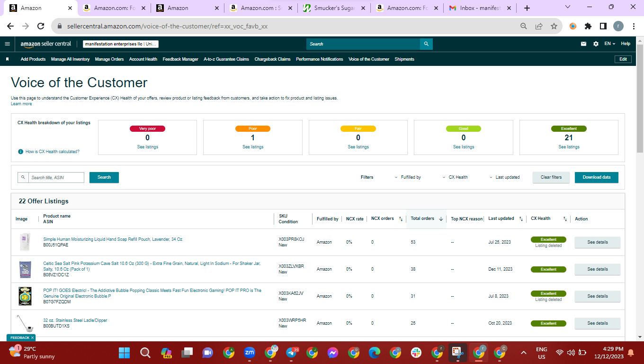Screen dimensions: 644x364
Task: Bookmark this page with the star icon
Action: pos(554,27)
